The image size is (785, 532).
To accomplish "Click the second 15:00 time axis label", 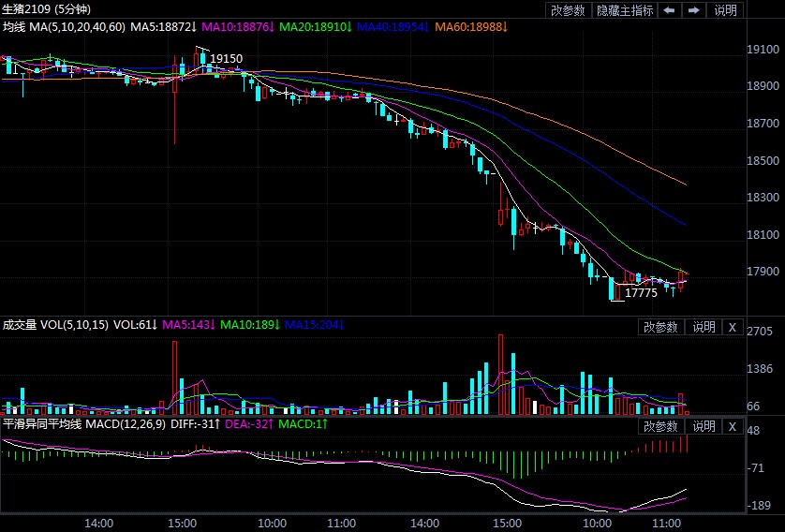I will [x=507, y=524].
